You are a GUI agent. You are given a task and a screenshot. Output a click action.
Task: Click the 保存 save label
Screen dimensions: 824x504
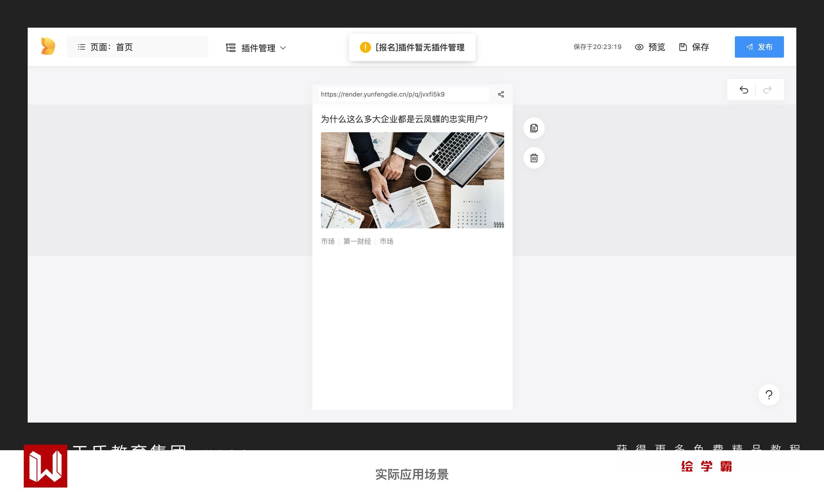[x=700, y=47]
